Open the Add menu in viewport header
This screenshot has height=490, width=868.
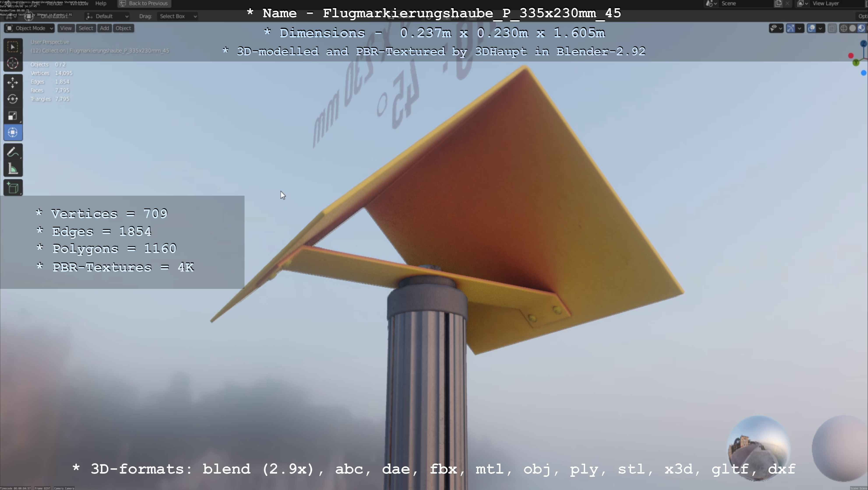pos(104,28)
